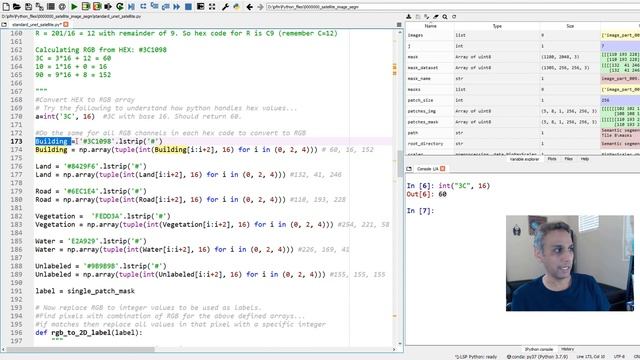Switch to the Help tab

coord(584,159)
